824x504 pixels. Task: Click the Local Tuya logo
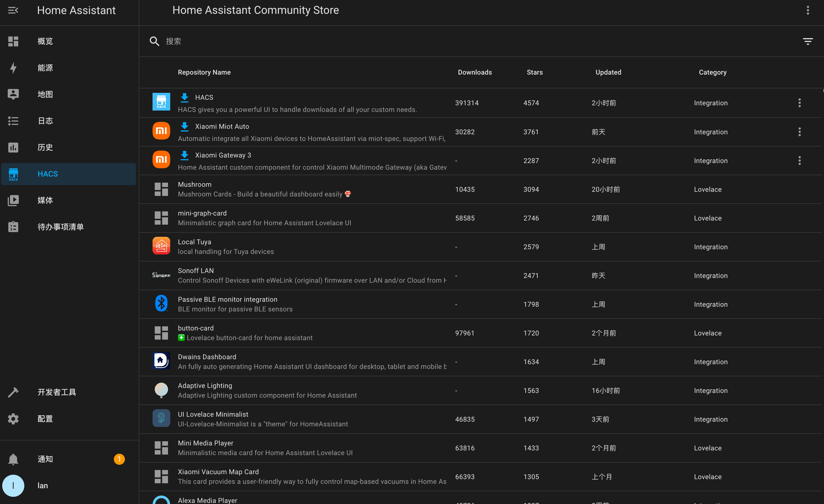click(161, 246)
